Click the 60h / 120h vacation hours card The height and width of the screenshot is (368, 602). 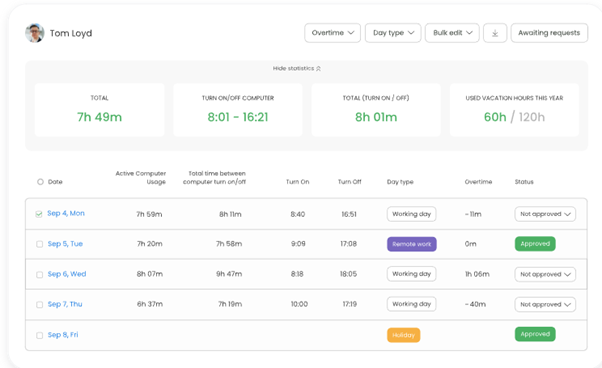pyautogui.click(x=514, y=110)
